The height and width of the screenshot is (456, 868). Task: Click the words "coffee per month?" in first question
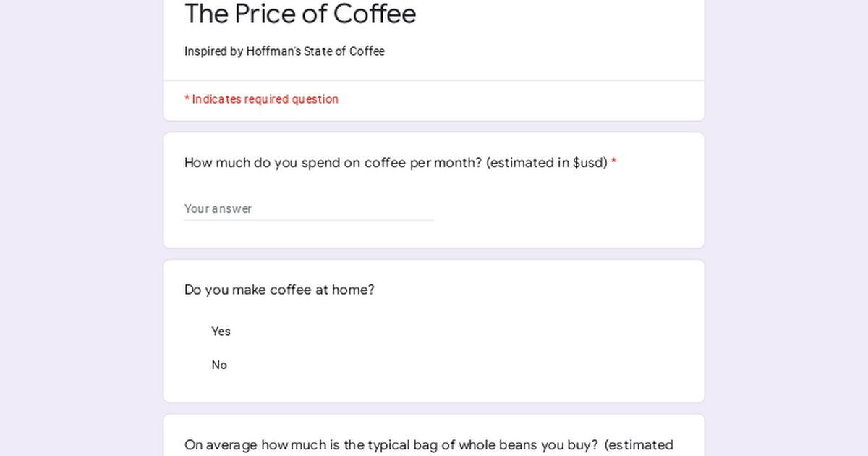tap(423, 163)
